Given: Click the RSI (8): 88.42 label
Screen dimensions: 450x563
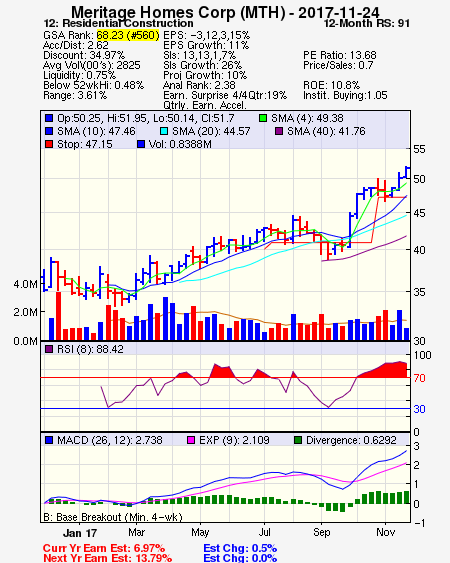Looking at the screenshot, I should pos(90,349).
